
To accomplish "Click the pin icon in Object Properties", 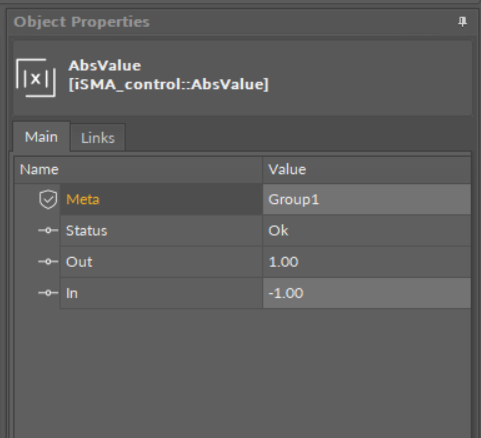I will pos(462,22).
